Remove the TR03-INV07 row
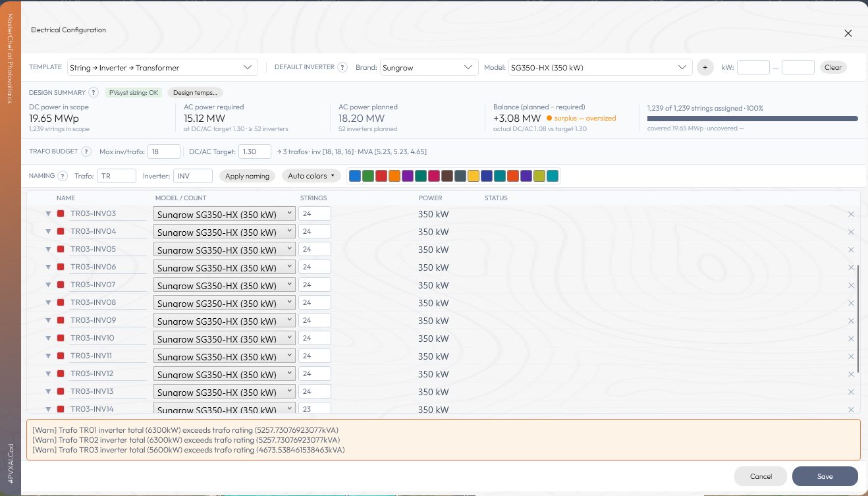 coord(851,285)
